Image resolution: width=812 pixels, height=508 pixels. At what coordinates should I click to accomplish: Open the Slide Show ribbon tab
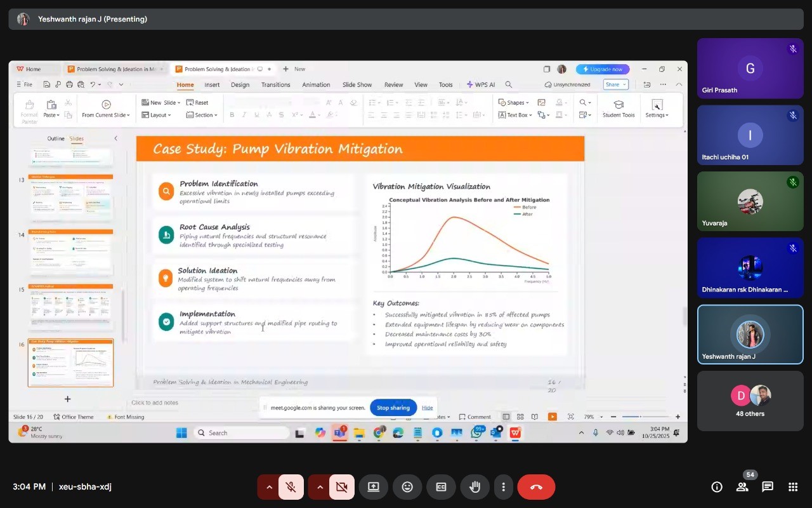click(x=357, y=84)
